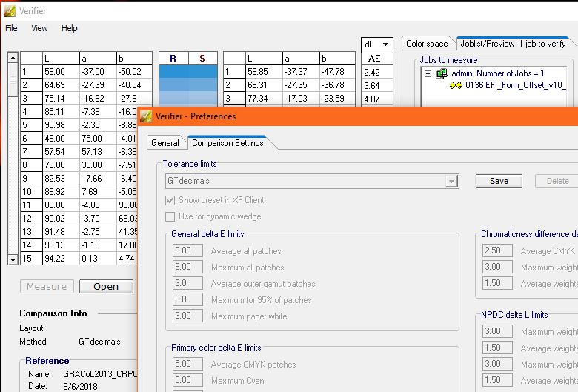Click the Delete preset button
The height and width of the screenshot is (392, 578).
pyautogui.click(x=557, y=181)
